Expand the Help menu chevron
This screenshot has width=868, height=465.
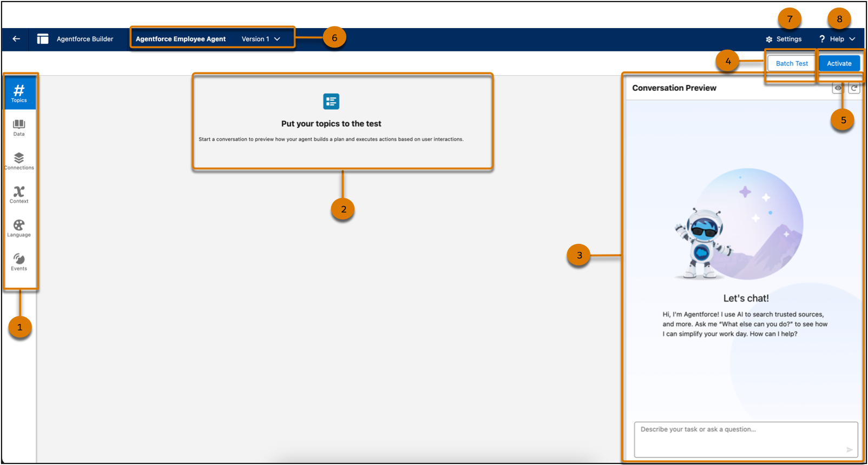click(852, 39)
